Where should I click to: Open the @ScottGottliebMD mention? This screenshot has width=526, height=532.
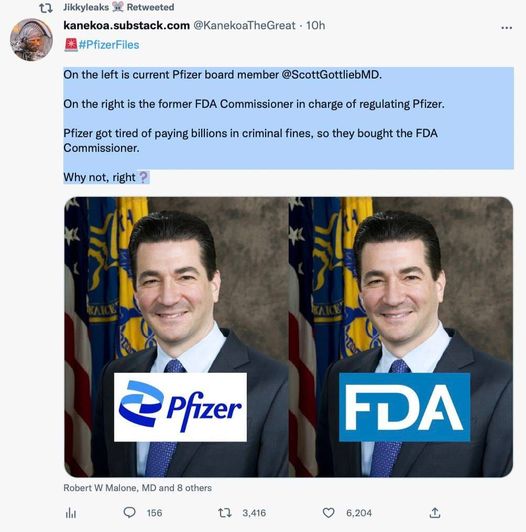(331, 74)
